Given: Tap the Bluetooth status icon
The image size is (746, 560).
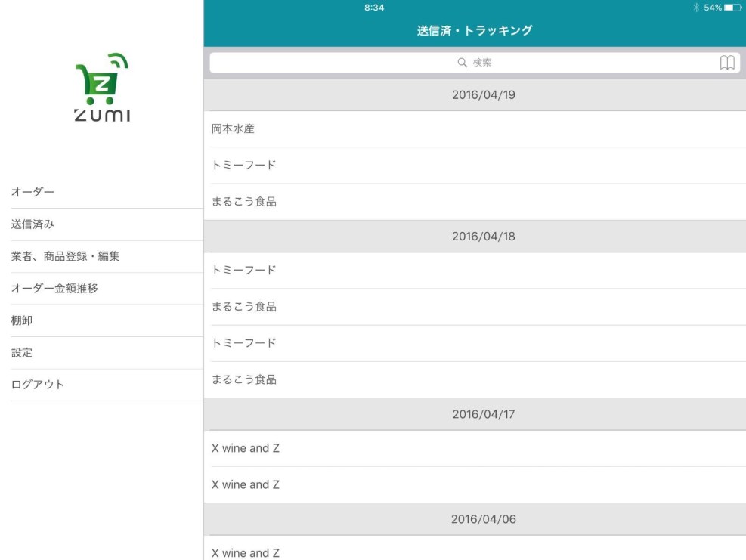Looking at the screenshot, I should pyautogui.click(x=695, y=8).
